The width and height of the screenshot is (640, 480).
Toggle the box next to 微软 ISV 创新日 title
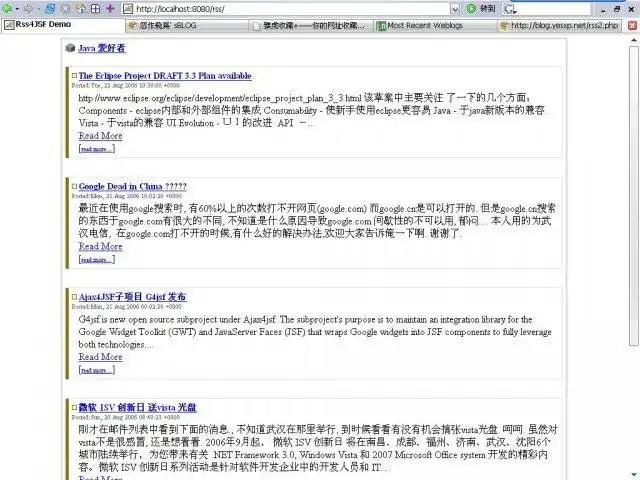click(x=74, y=407)
